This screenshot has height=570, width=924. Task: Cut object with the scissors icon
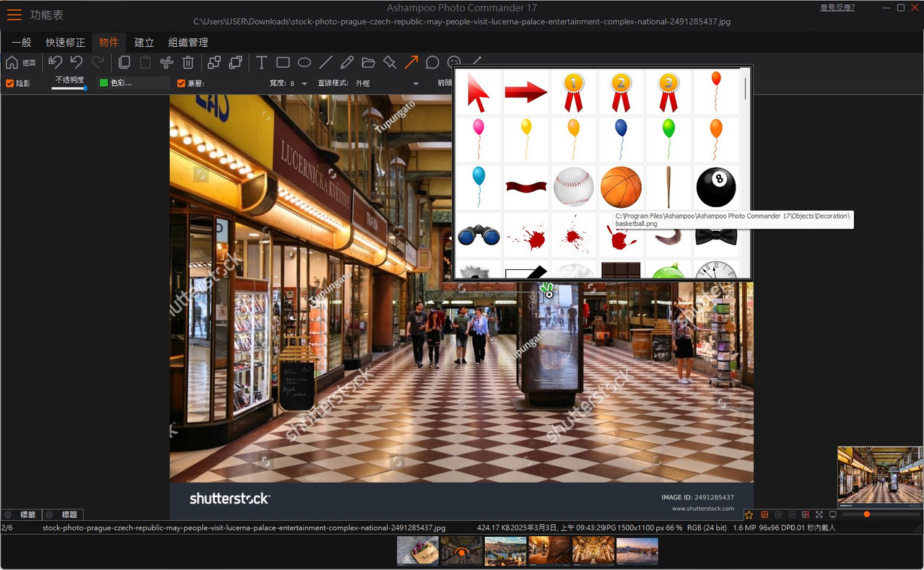click(x=167, y=63)
